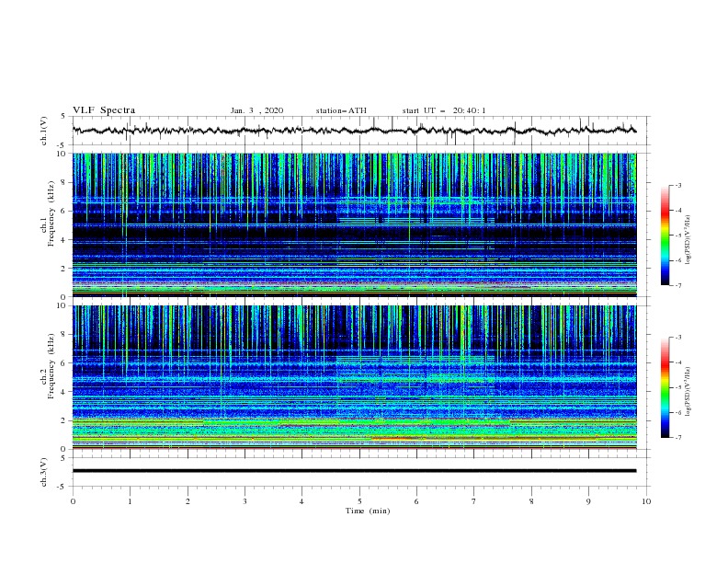This screenshot has width=728, height=563.
Task: Click the '2' tick on Time axis
Action: (x=188, y=501)
